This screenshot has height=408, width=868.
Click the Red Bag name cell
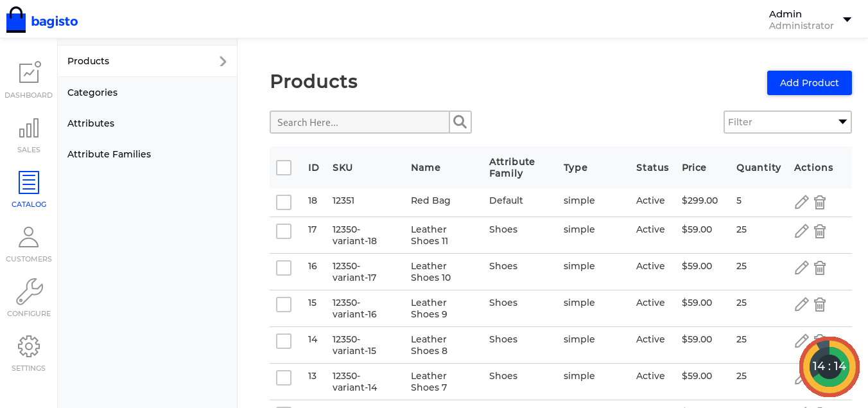pos(431,200)
